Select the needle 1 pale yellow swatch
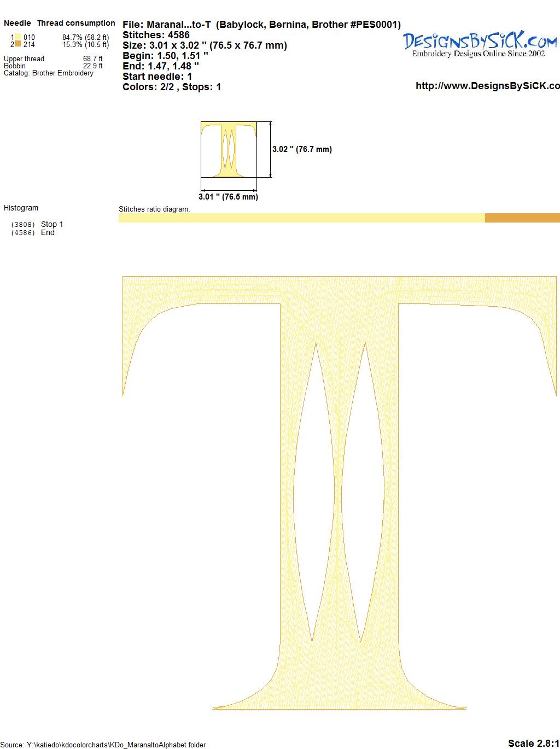The image size is (560, 749). point(18,37)
